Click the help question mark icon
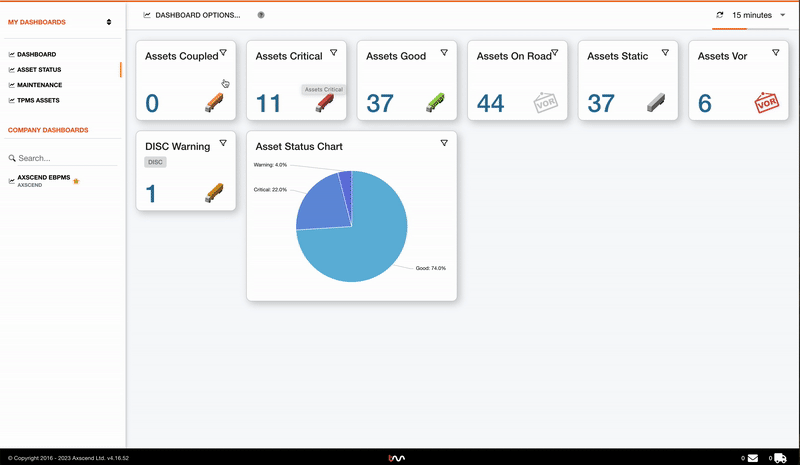 [261, 15]
